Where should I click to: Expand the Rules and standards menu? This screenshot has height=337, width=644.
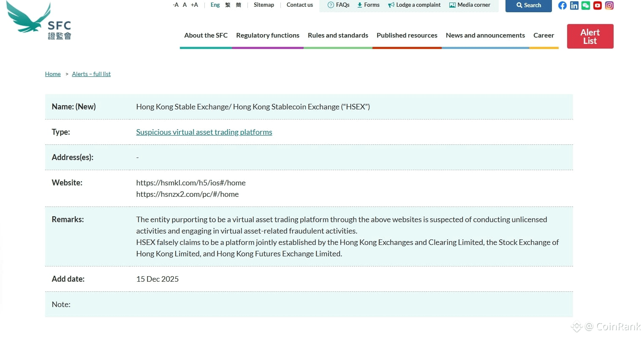(338, 35)
